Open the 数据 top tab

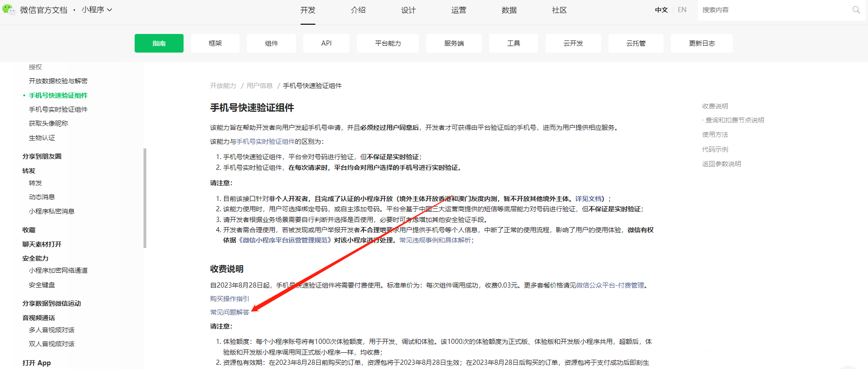[509, 10]
